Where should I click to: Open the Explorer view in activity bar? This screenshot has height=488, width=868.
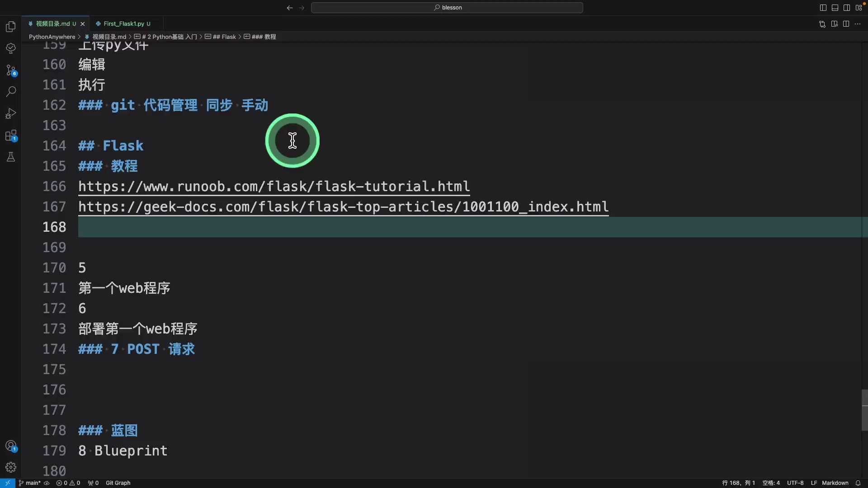pyautogui.click(x=11, y=27)
